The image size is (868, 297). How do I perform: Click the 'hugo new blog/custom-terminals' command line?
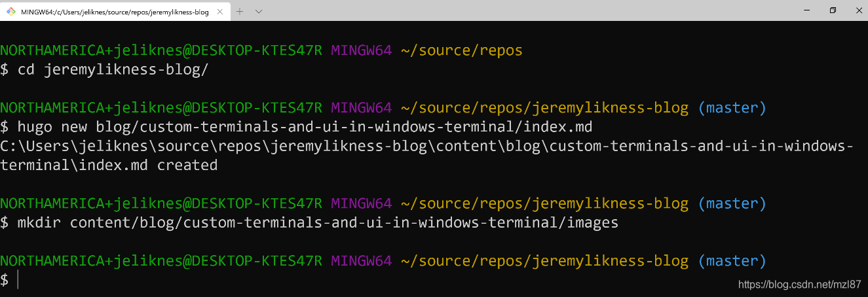pyautogui.click(x=296, y=126)
